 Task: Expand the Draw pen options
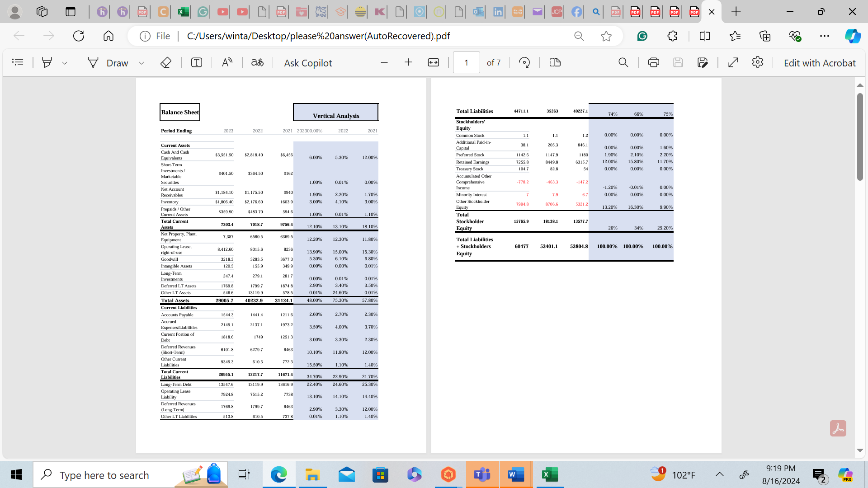[x=142, y=62]
